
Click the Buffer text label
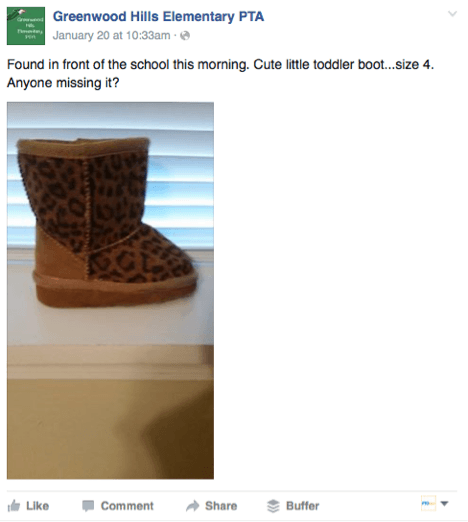303,506
